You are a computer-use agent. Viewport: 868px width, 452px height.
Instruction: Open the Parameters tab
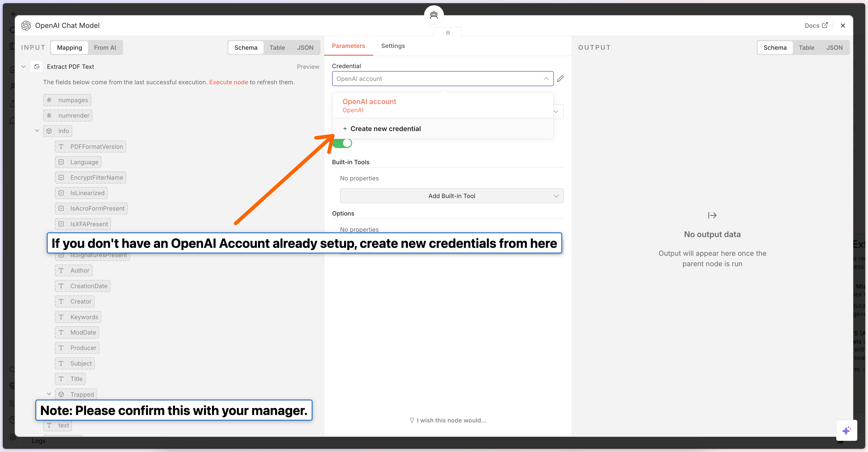click(x=348, y=46)
